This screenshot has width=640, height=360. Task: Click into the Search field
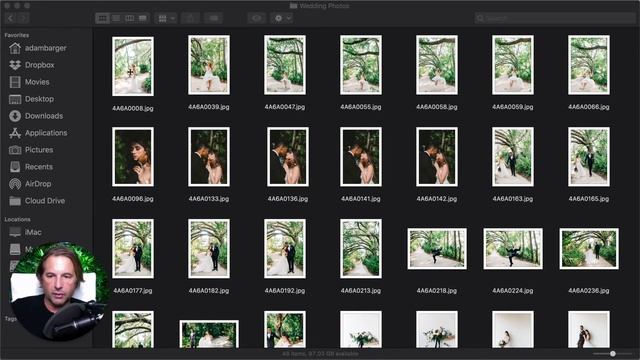pos(555,18)
